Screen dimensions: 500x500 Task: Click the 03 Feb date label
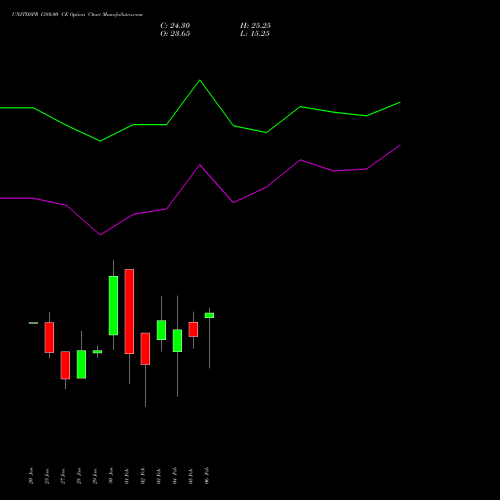coord(159,476)
